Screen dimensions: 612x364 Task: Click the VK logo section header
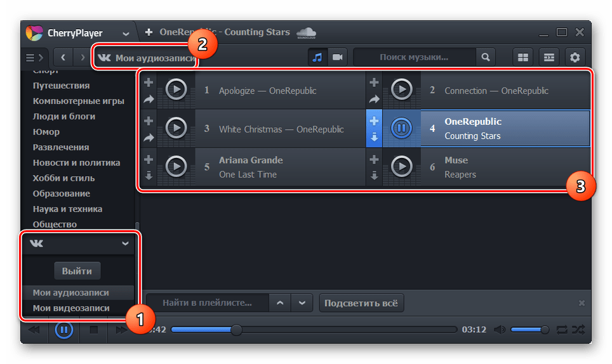tap(37, 244)
